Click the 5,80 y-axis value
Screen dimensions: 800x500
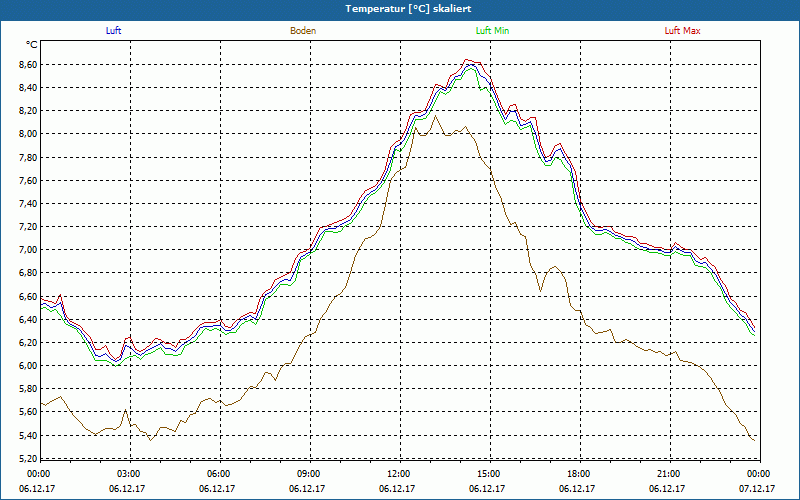(28, 388)
